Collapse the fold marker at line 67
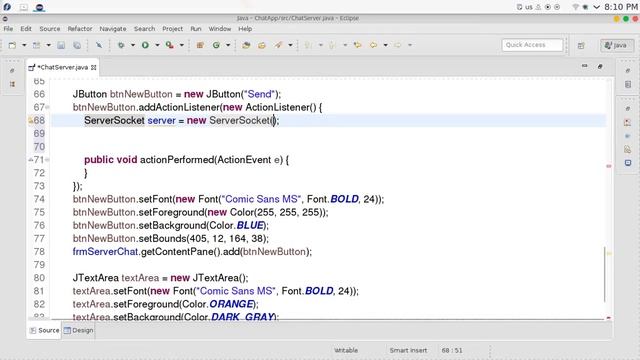 coord(47,107)
